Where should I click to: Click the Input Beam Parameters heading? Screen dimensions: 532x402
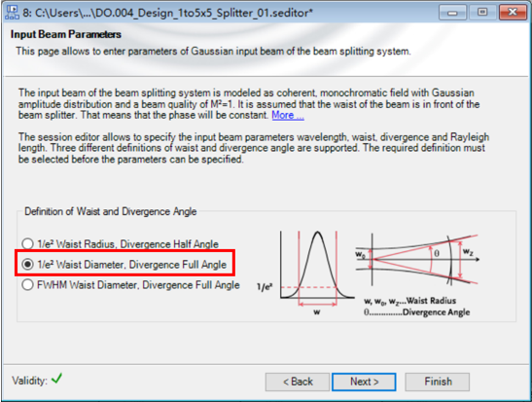coord(66,34)
